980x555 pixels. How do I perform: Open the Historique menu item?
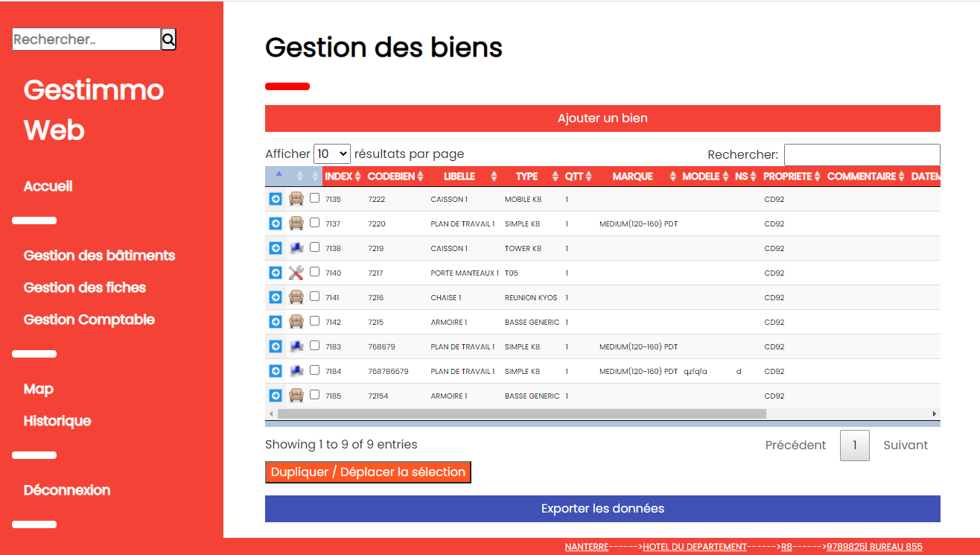(x=57, y=421)
